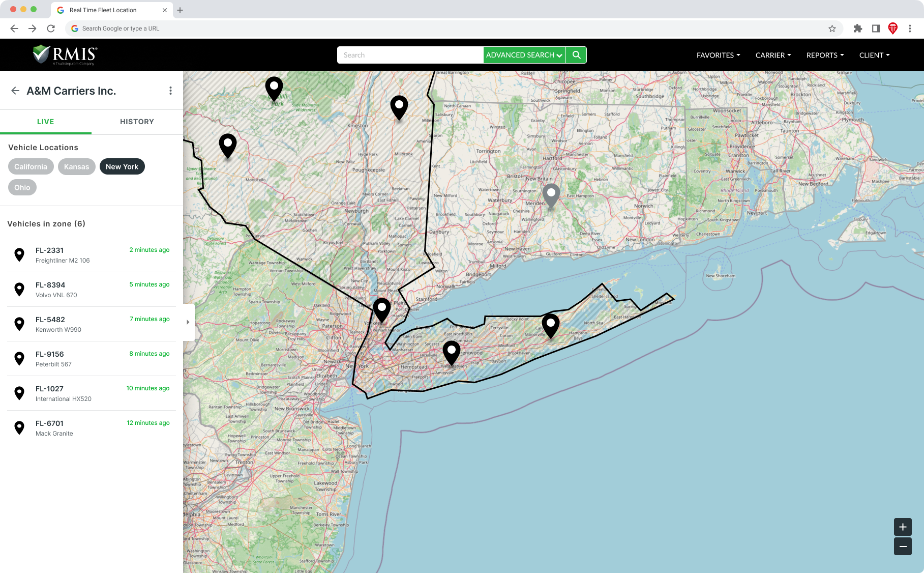Open the Advanced Search dropdown
924x573 pixels.
click(524, 54)
